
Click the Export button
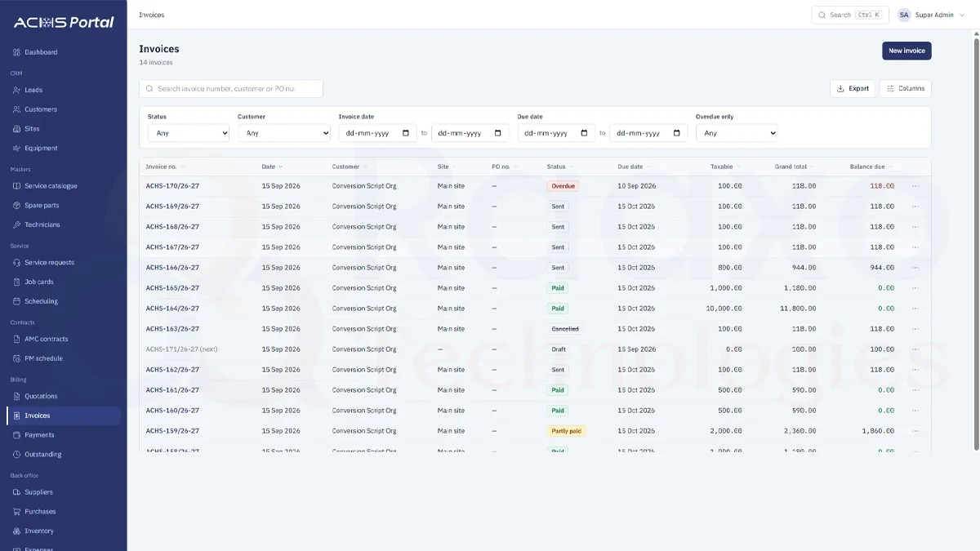[x=853, y=88]
